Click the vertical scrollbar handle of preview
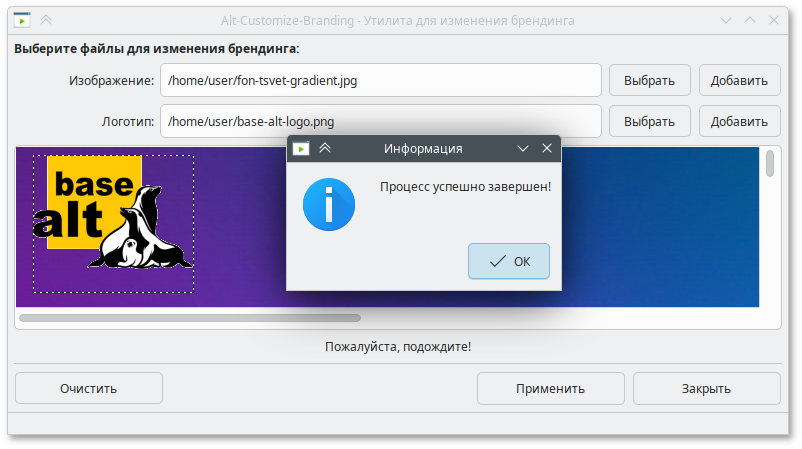This screenshot has width=802, height=449. click(x=770, y=164)
